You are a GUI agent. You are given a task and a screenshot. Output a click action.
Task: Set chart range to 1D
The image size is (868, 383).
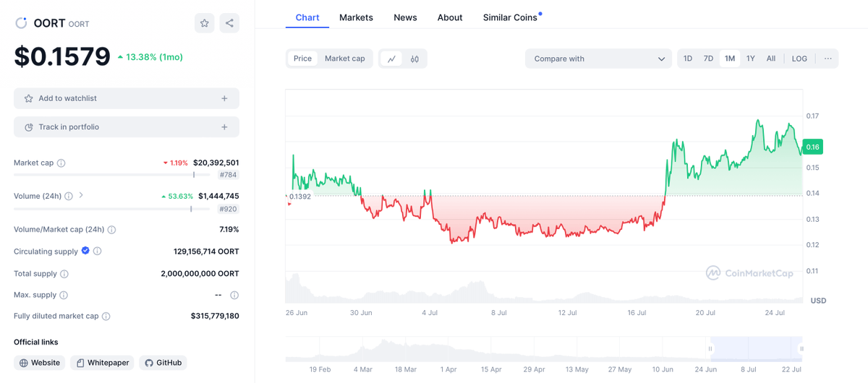[x=688, y=59]
